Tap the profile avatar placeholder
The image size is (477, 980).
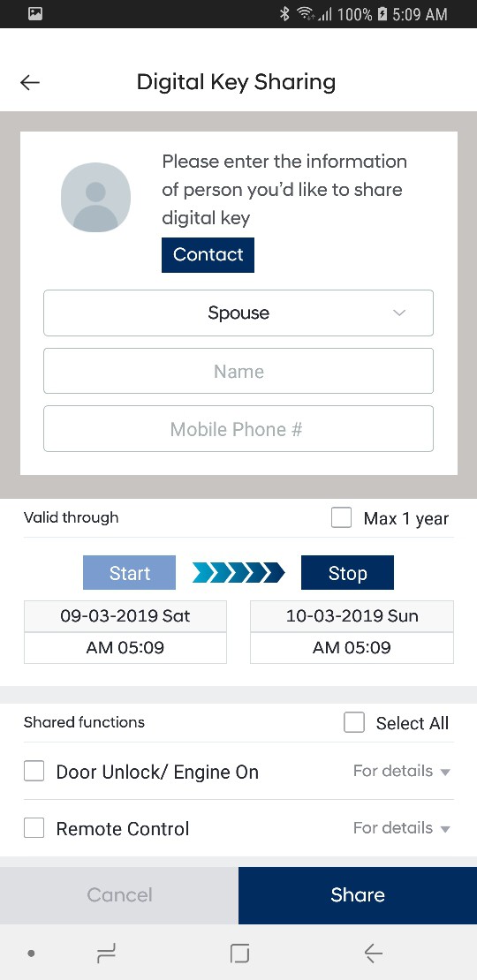pyautogui.click(x=95, y=198)
